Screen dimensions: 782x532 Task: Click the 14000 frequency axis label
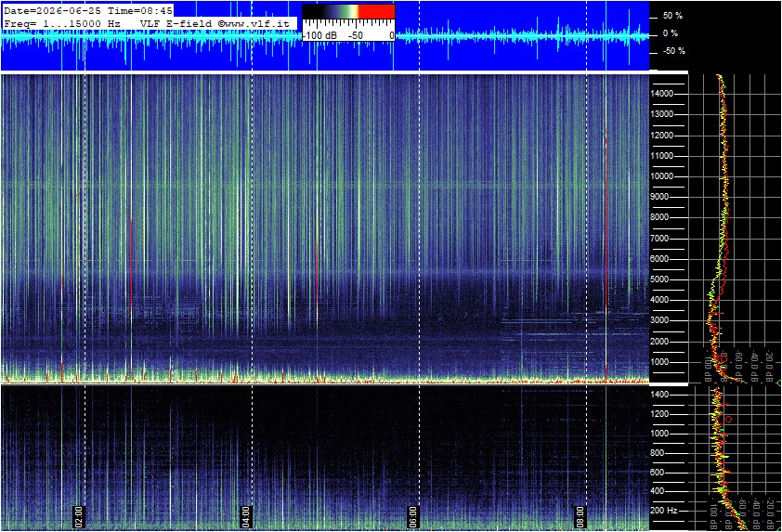661,94
